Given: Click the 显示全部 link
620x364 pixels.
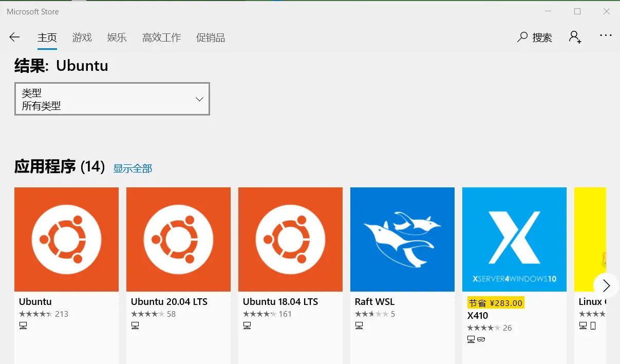Looking at the screenshot, I should (x=133, y=168).
